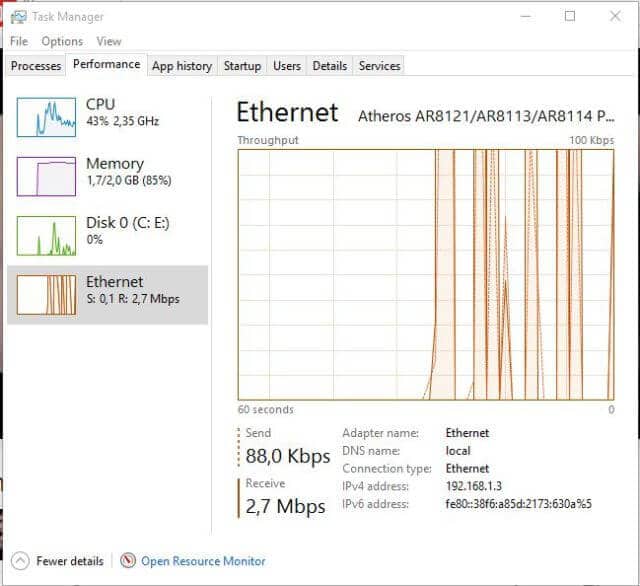Click the large Ethernet heading
This screenshot has width=640, height=586.
tap(287, 112)
